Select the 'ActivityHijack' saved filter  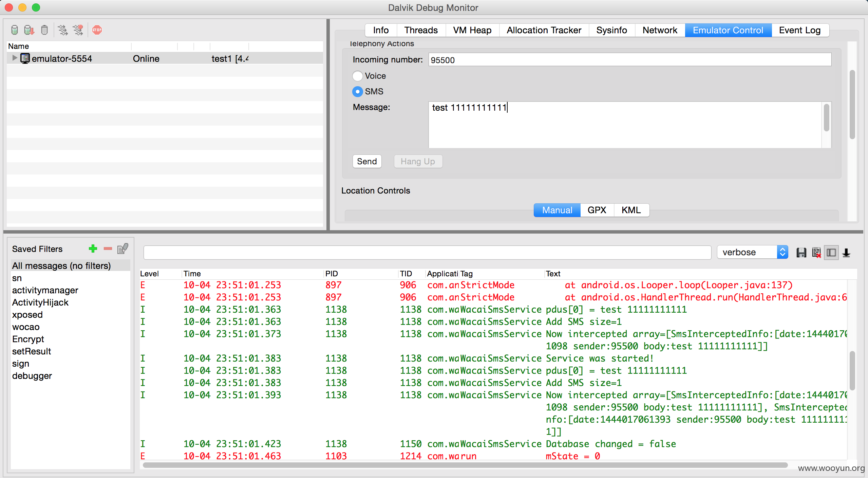(71, 302)
